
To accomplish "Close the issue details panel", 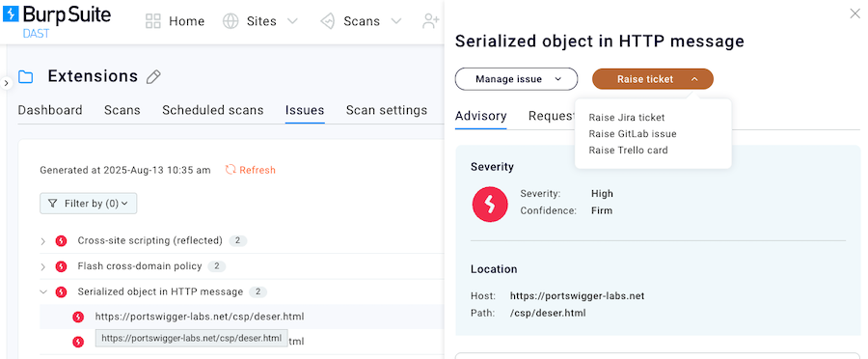I will (x=854, y=14).
